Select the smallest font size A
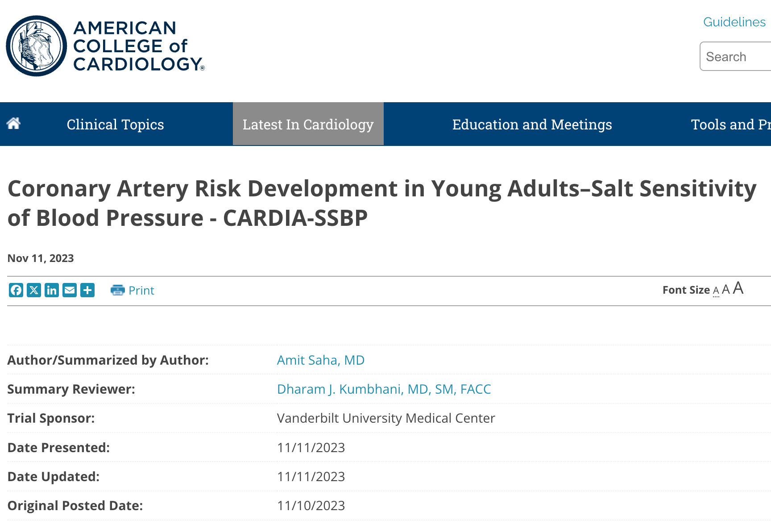771x532 pixels. coord(716,291)
